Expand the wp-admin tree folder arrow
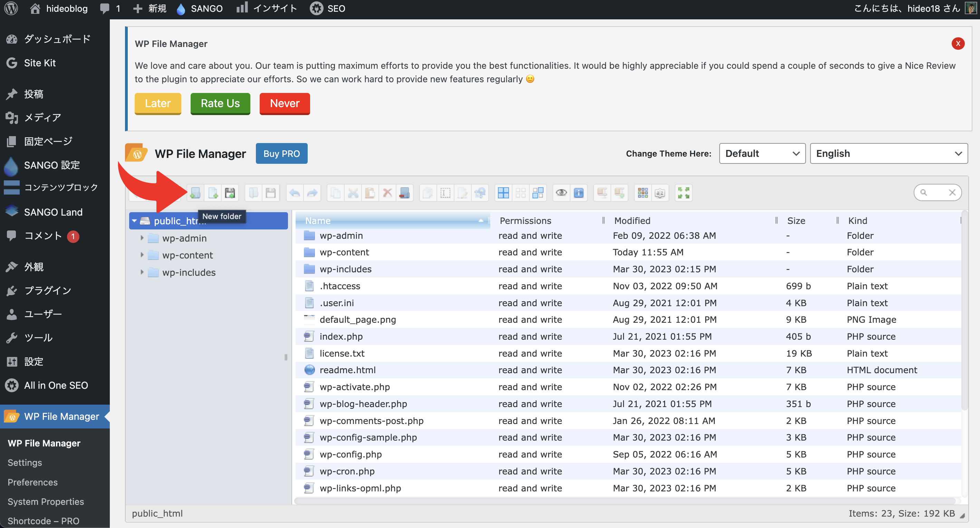The image size is (980, 528). (x=142, y=238)
